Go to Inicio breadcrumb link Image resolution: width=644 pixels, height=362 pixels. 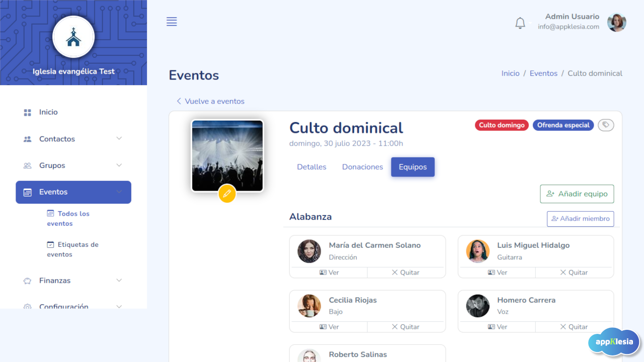[x=510, y=73]
